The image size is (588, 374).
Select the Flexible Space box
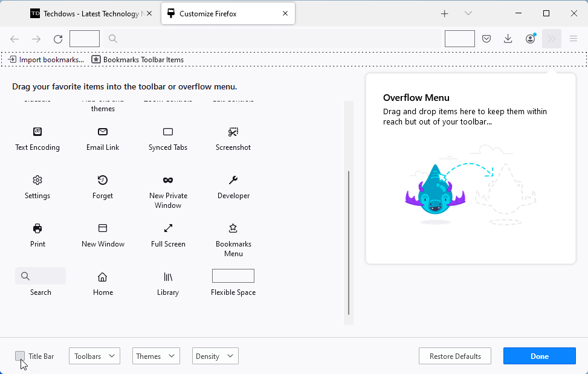coord(233,276)
